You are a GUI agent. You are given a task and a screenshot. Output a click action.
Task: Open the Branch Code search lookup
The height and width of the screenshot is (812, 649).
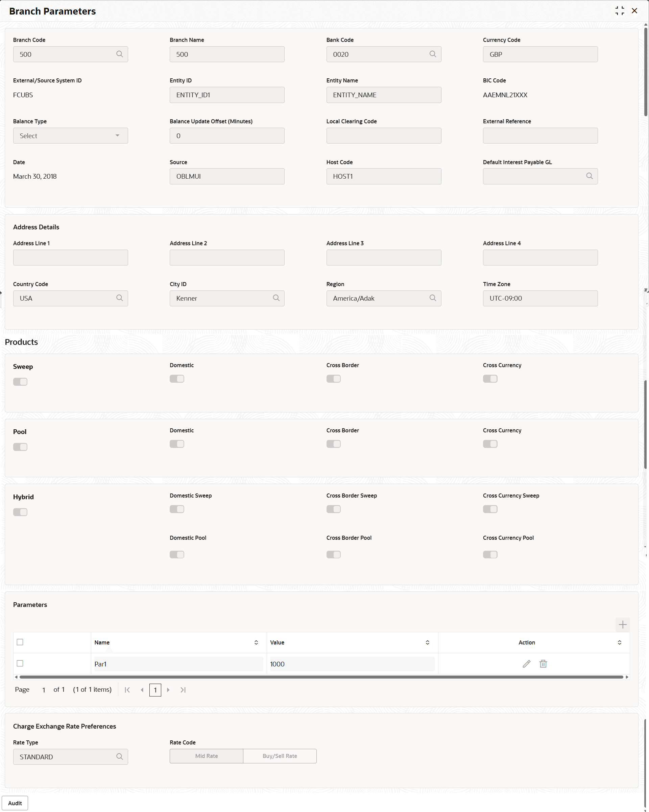119,54
